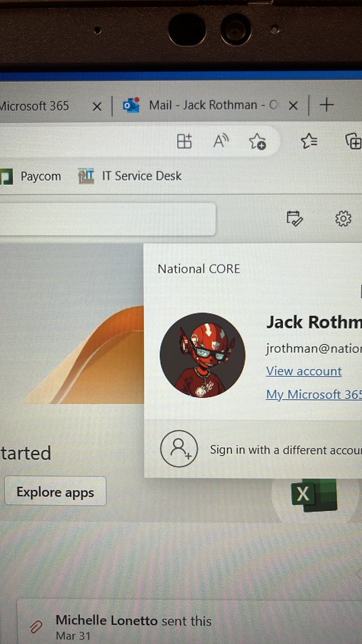The image size is (362, 644).
Task: Click the Outlook icon on Mail tab
Action: (131, 105)
